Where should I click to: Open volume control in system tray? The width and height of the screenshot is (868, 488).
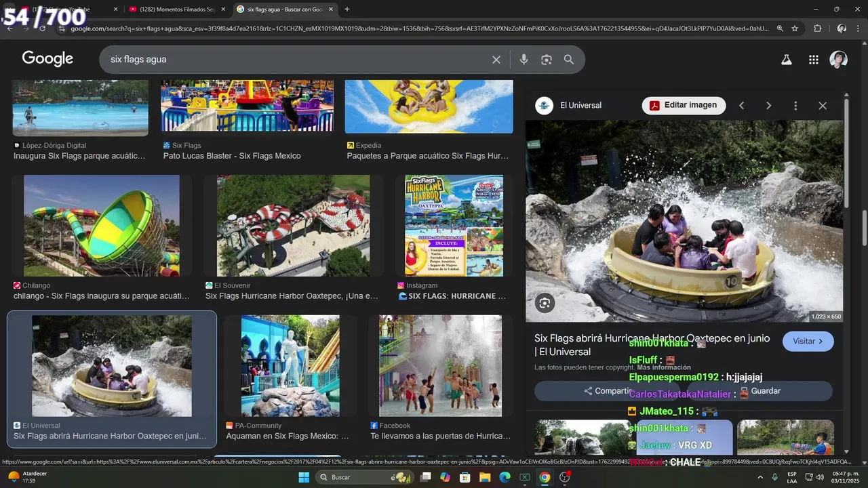[x=821, y=477]
